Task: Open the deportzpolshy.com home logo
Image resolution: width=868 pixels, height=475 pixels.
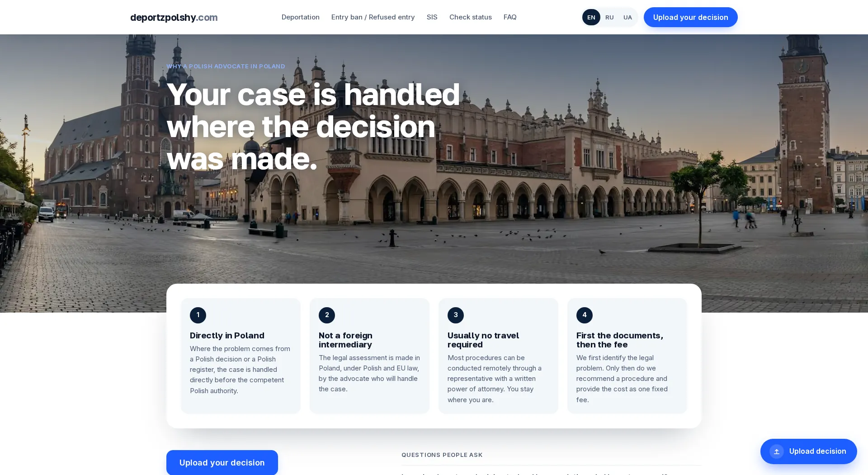Action: [174, 17]
